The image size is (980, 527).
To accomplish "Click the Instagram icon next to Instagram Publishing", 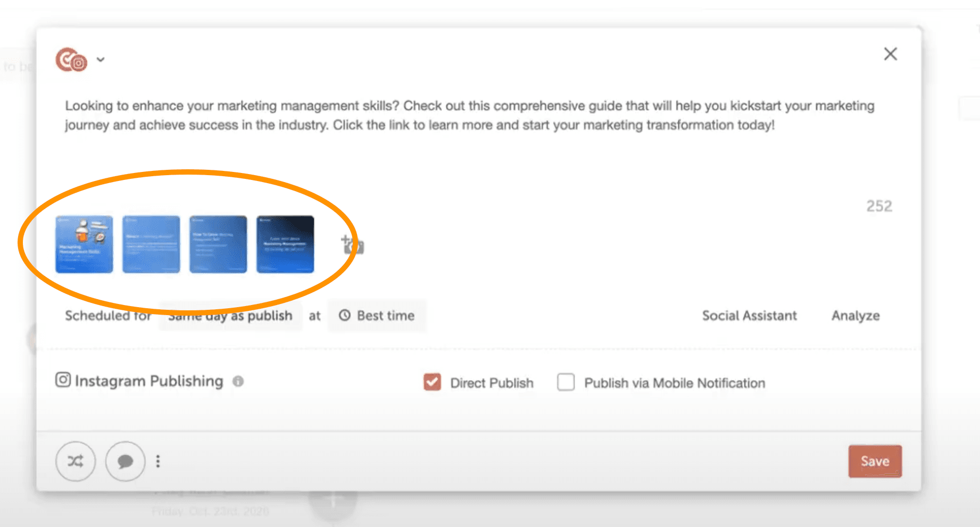I will 62,380.
